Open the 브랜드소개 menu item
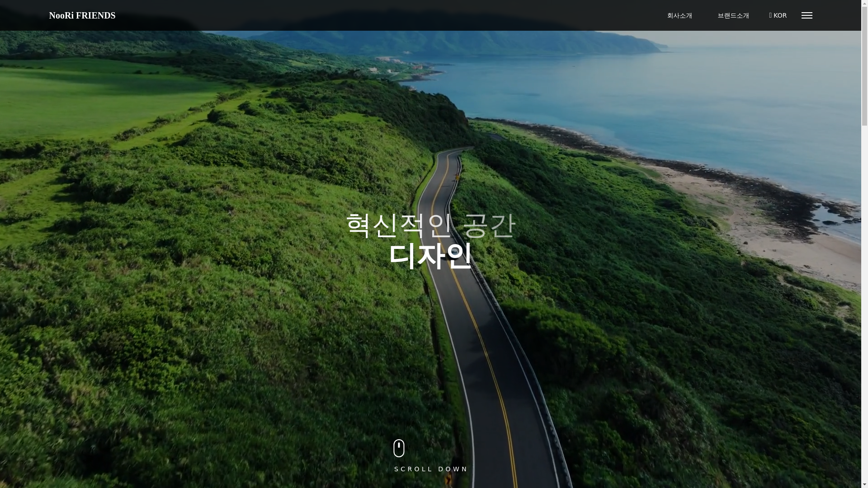The height and width of the screenshot is (488, 868). click(733, 15)
